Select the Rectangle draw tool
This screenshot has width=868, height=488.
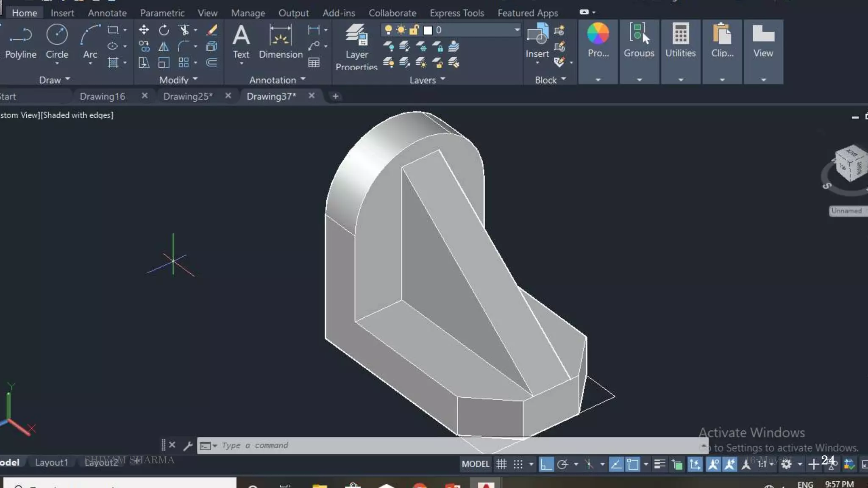click(113, 30)
